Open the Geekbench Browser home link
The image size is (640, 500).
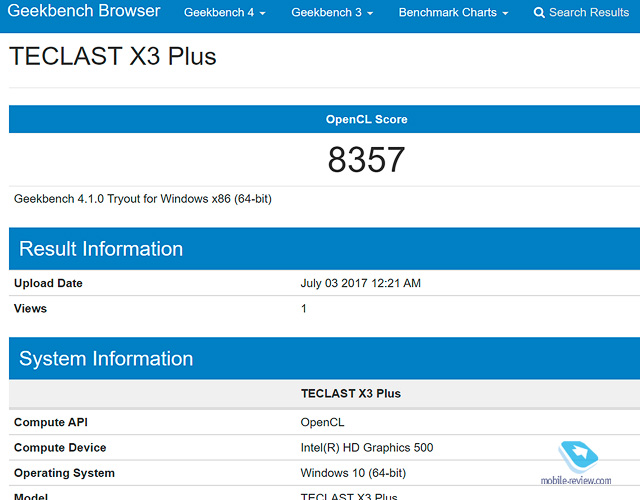pyautogui.click(x=84, y=11)
